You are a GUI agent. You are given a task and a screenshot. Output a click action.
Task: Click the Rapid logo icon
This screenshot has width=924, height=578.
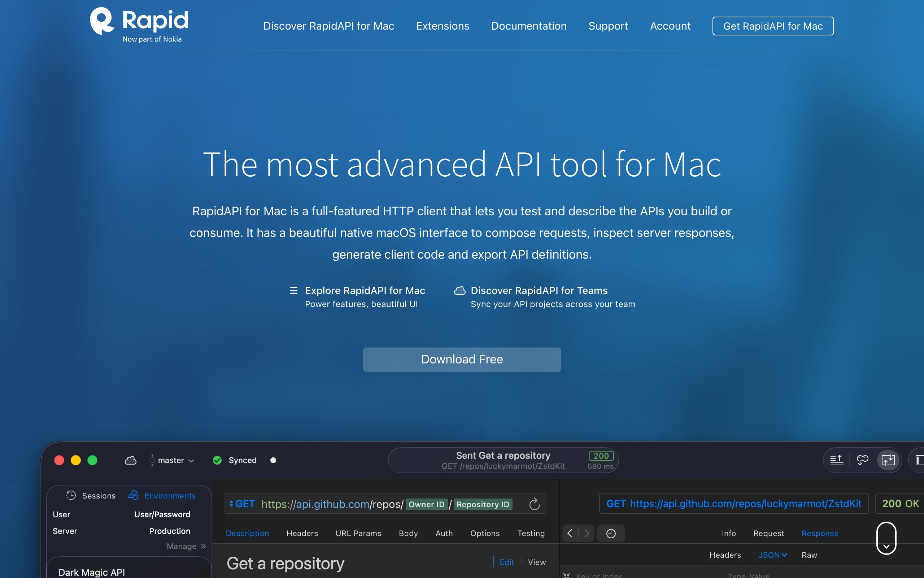(x=102, y=21)
